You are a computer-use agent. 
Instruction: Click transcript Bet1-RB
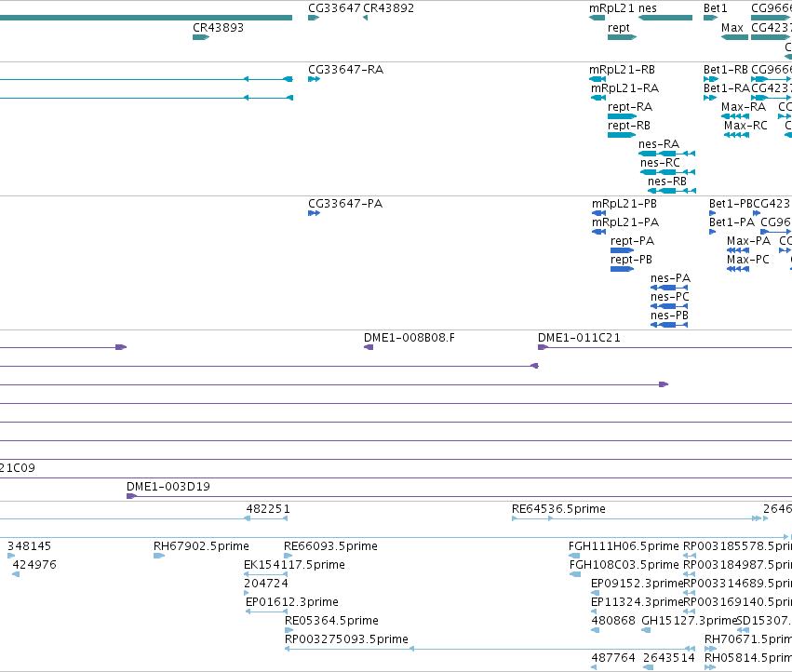coord(711,79)
